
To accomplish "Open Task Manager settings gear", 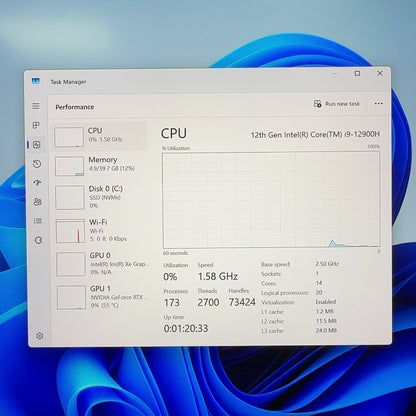I will [40, 336].
